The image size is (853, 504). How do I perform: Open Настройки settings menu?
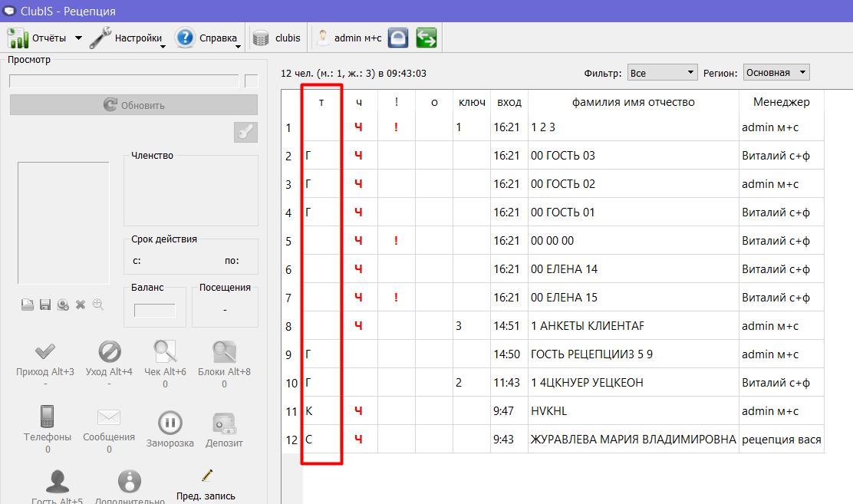click(x=127, y=38)
